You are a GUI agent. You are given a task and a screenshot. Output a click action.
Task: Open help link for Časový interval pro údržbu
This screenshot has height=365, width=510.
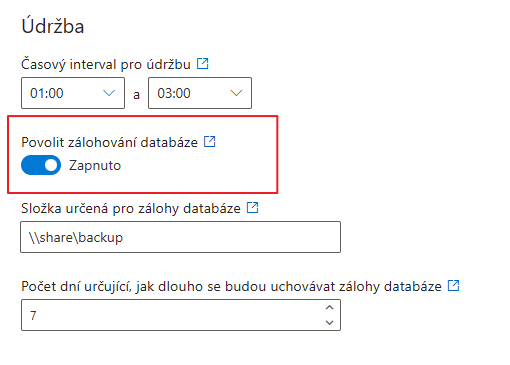click(202, 63)
